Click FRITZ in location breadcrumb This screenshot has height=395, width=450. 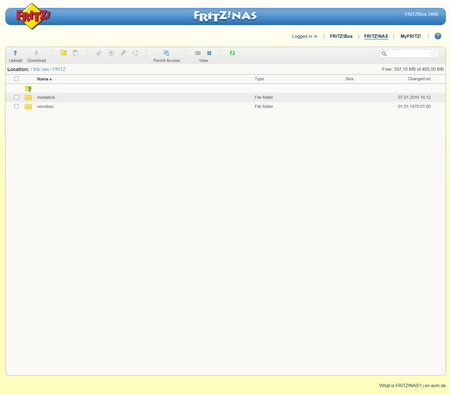(59, 69)
